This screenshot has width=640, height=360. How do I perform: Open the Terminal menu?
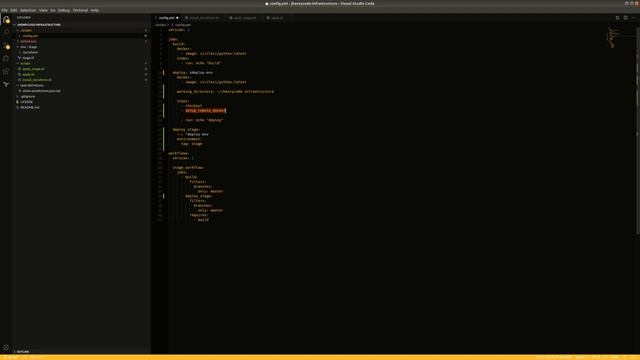click(x=80, y=10)
